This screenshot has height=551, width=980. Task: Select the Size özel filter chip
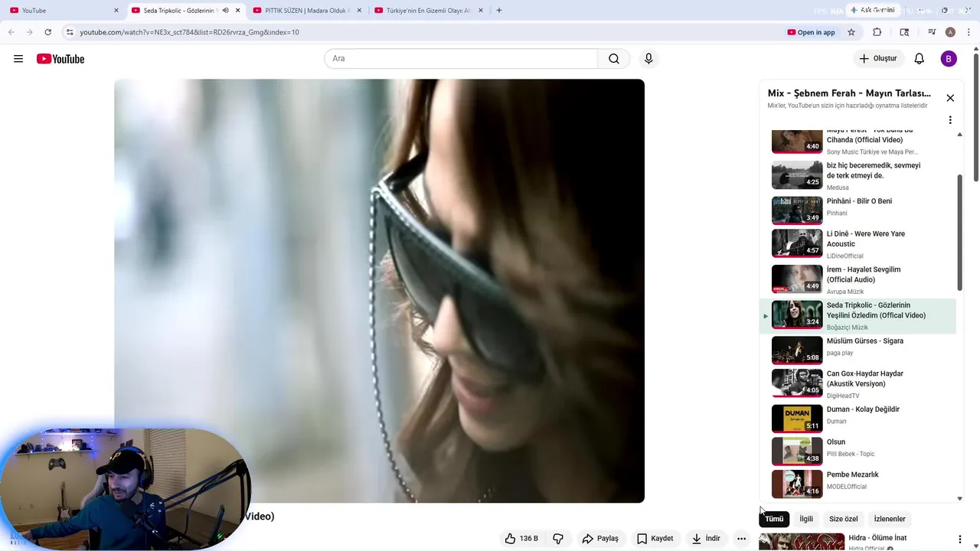844,519
